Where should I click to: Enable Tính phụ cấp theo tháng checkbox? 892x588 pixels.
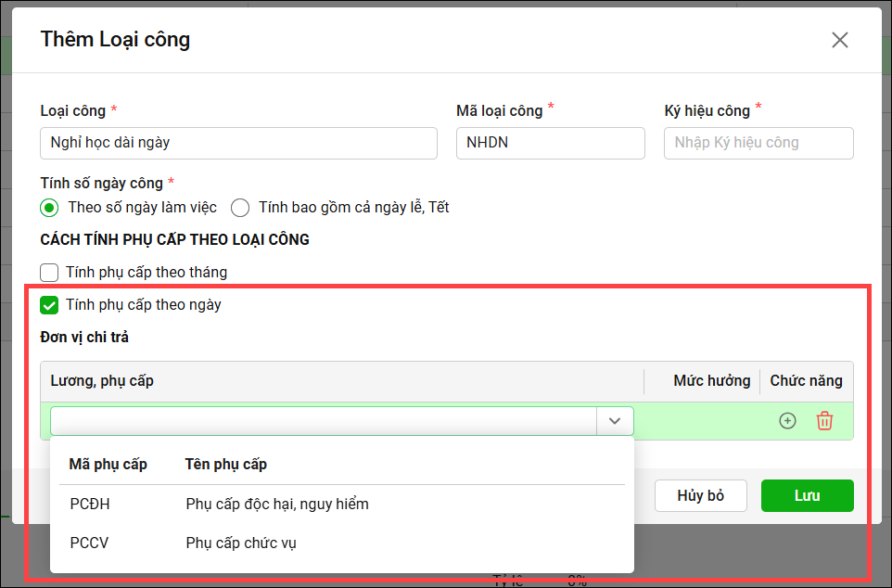[50, 273]
